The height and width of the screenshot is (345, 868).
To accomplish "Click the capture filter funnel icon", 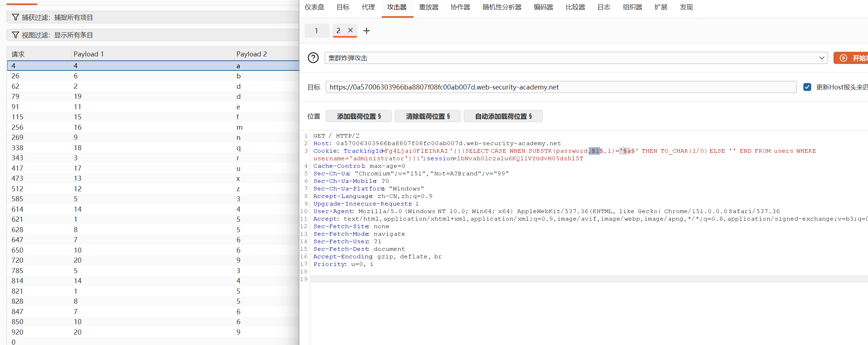I will coord(15,17).
